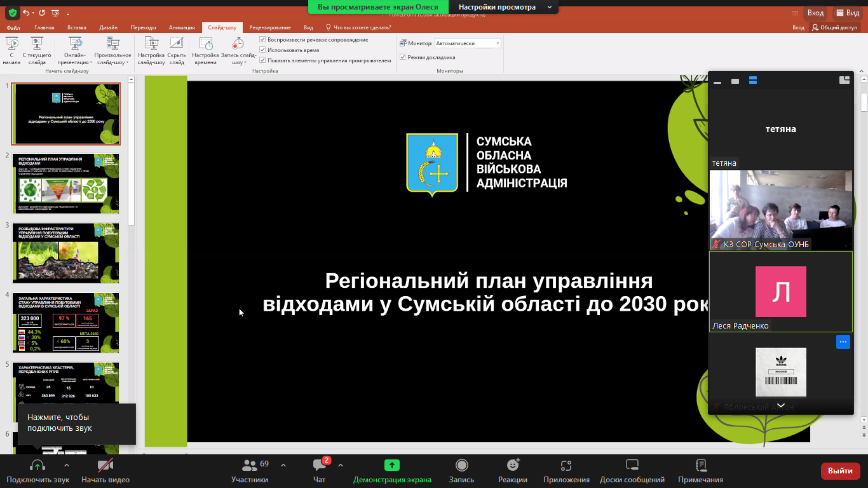Screen dimensions: 868x488
Task: Open the Переходы ribbon tab
Action: (x=143, y=27)
